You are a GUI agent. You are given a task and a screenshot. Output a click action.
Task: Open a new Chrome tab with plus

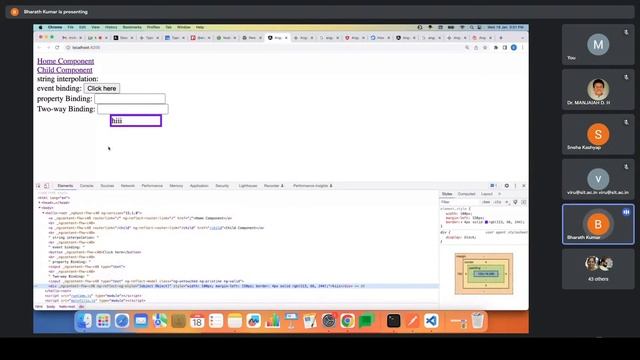point(501,38)
